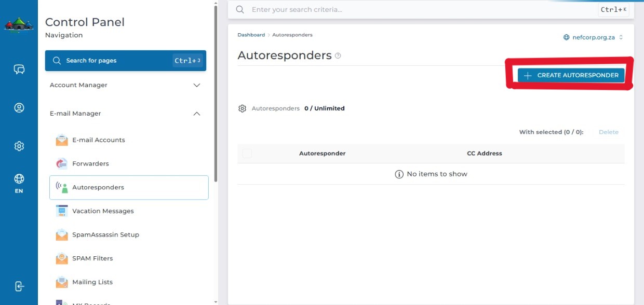
Task: Focus the search criteria input field
Action: (x=423, y=9)
